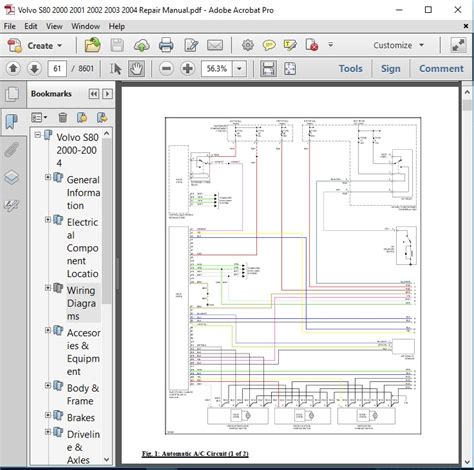Send file by email envelope icon
Screen dimensions: 474x470
coord(215,45)
